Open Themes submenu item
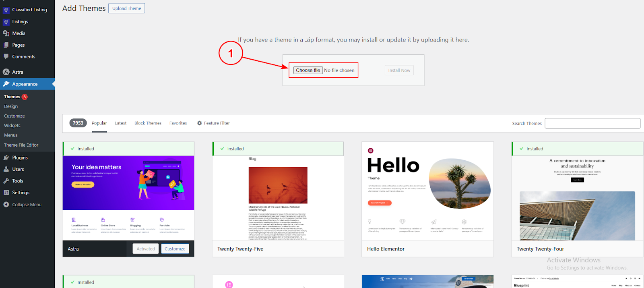 point(12,97)
